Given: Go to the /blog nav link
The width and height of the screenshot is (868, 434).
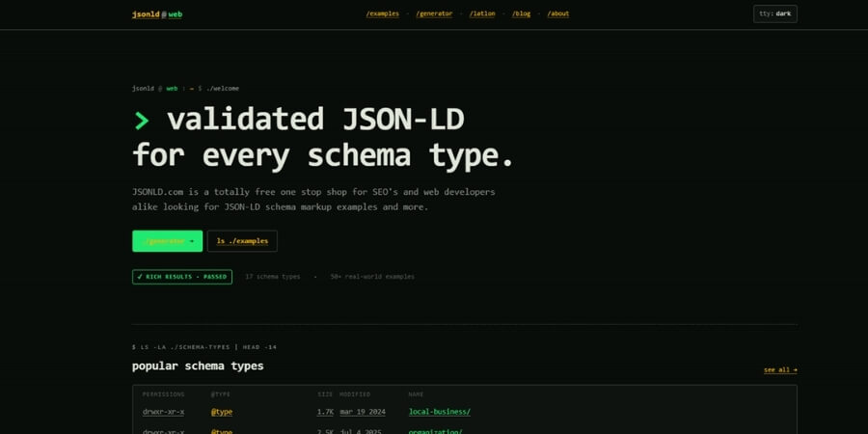Looking at the screenshot, I should point(521,14).
